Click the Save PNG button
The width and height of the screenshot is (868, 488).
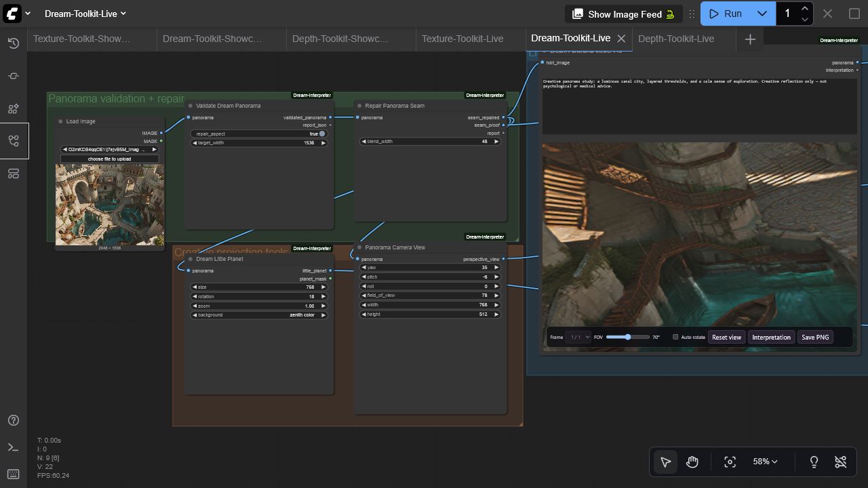pos(815,337)
